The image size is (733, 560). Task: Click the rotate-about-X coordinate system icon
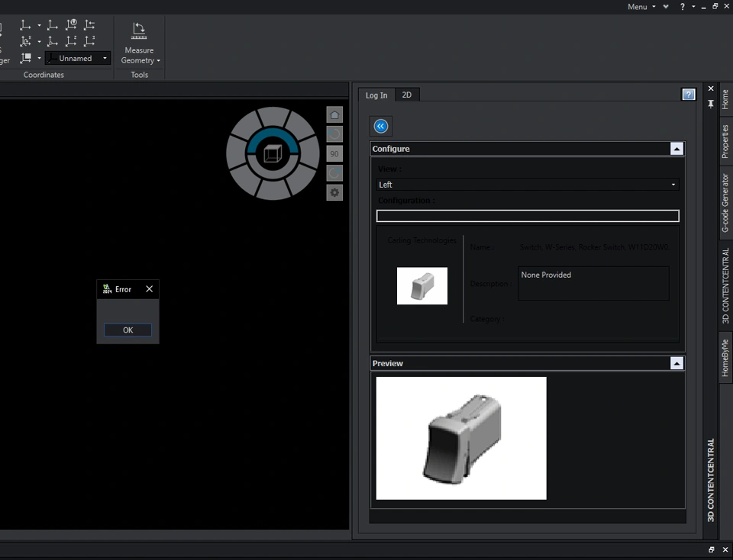pos(25,41)
